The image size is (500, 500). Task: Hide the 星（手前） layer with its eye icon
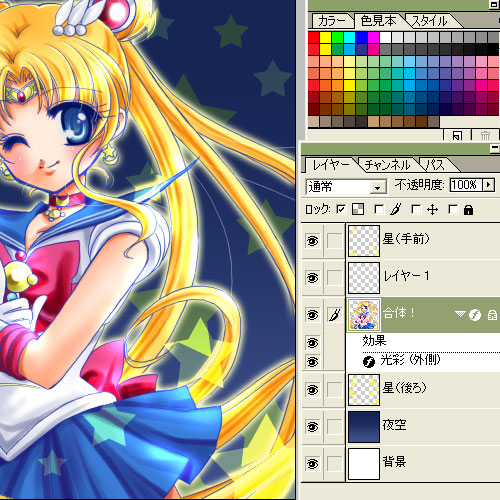coord(312,240)
